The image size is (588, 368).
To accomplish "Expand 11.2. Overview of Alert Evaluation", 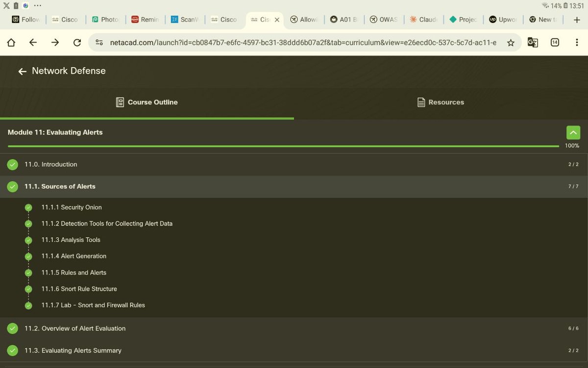I will click(294, 328).
